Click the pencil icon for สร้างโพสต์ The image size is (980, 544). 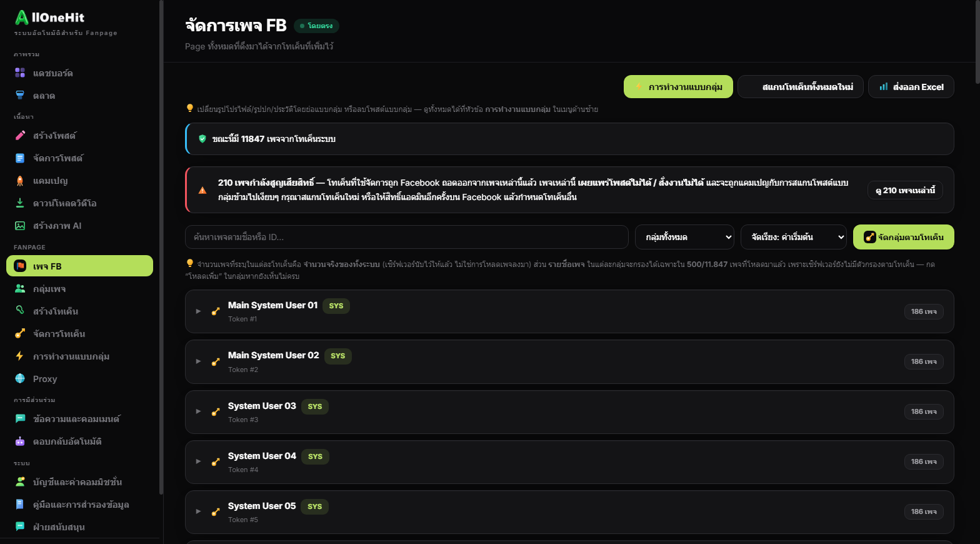pyautogui.click(x=20, y=136)
